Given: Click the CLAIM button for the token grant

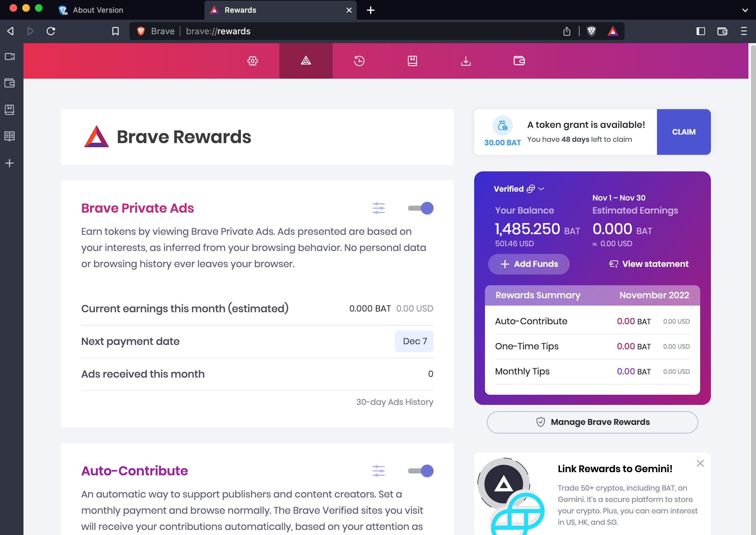Looking at the screenshot, I should click(x=684, y=132).
